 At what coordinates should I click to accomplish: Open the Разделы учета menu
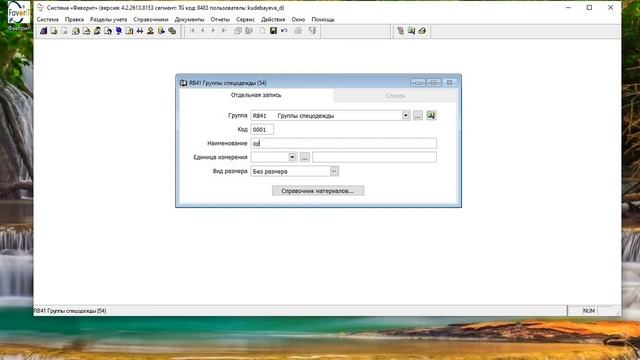tap(108, 20)
